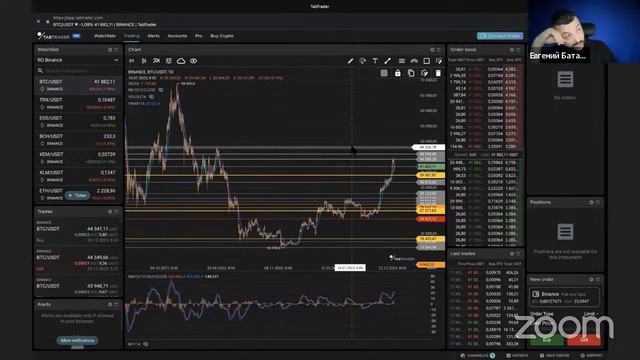Open Alerts panel settings gear
The image size is (640, 360).
click(110, 304)
